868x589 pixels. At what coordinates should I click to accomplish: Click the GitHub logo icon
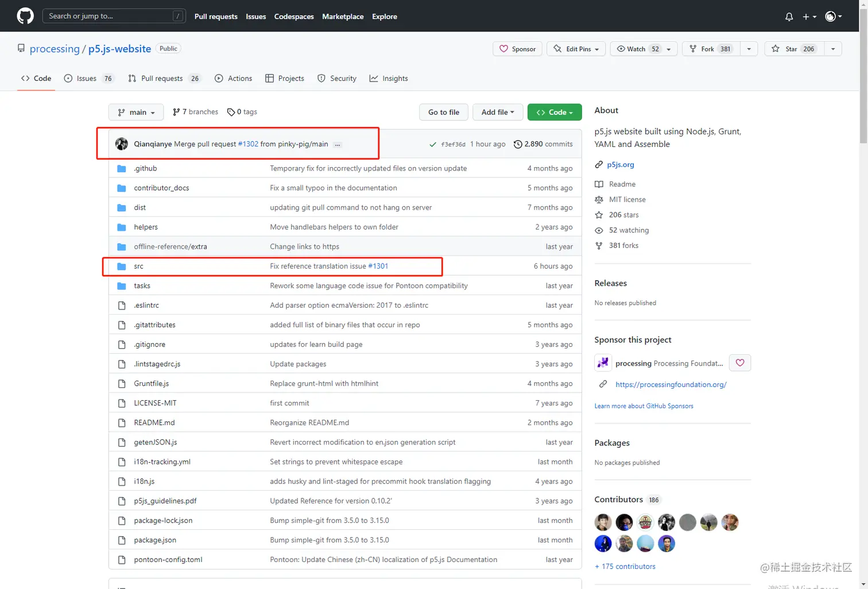(x=25, y=16)
